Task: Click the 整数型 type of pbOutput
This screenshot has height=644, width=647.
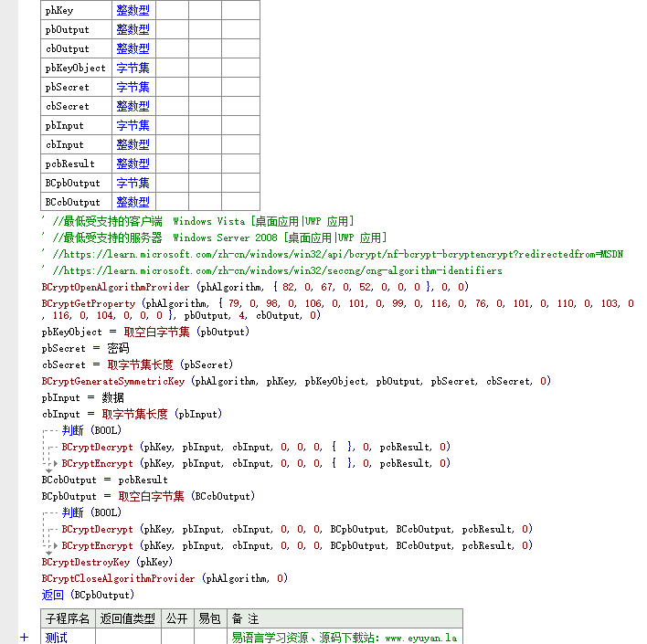Action: click(133, 29)
